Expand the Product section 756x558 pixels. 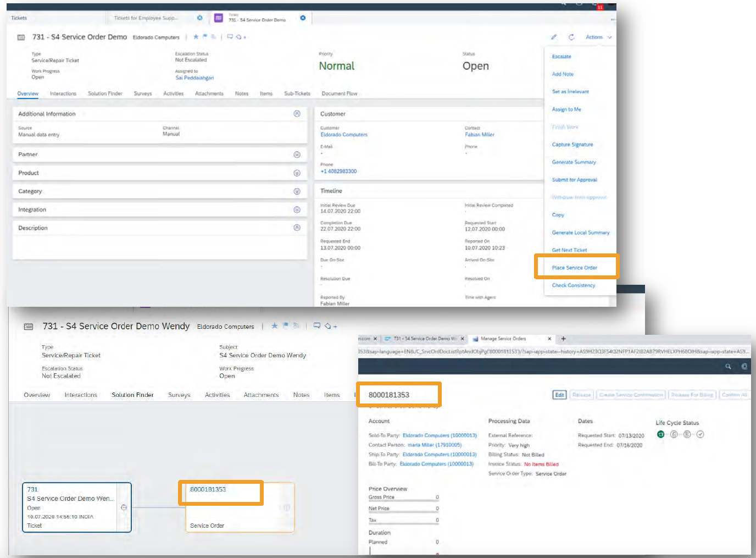(297, 173)
